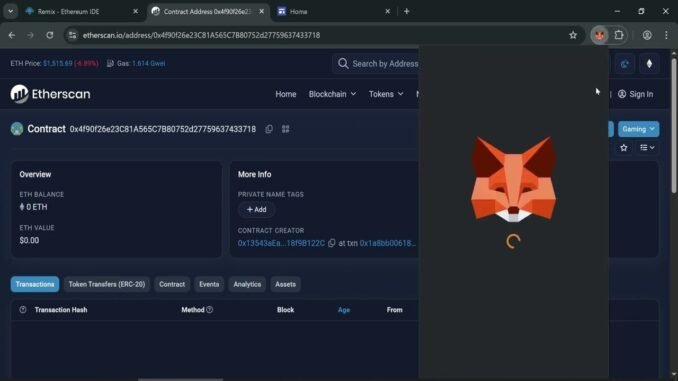Close the Home browser tab
This screenshot has width=678, height=381.
point(387,12)
